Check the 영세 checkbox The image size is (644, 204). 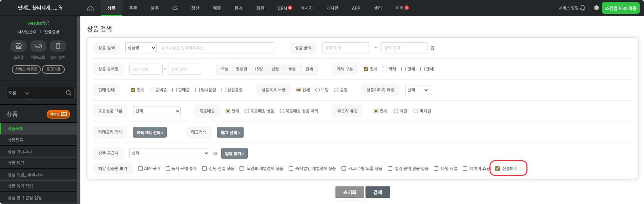click(x=423, y=69)
